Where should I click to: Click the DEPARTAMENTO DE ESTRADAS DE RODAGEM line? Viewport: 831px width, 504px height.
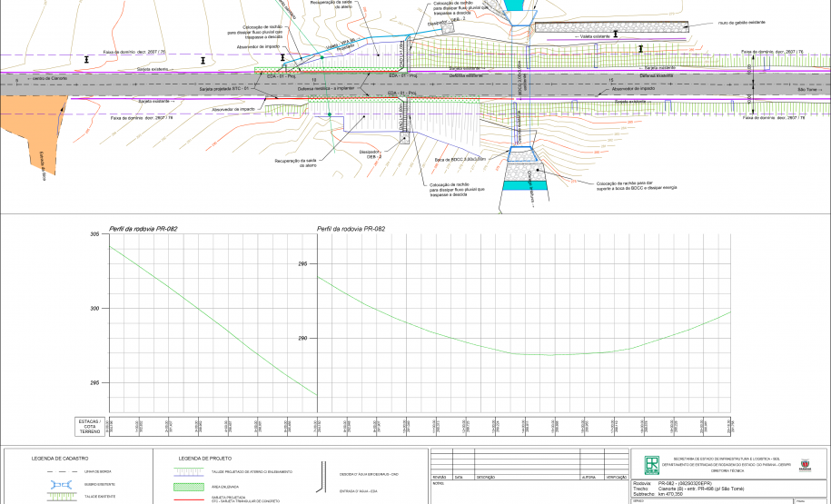point(727,465)
